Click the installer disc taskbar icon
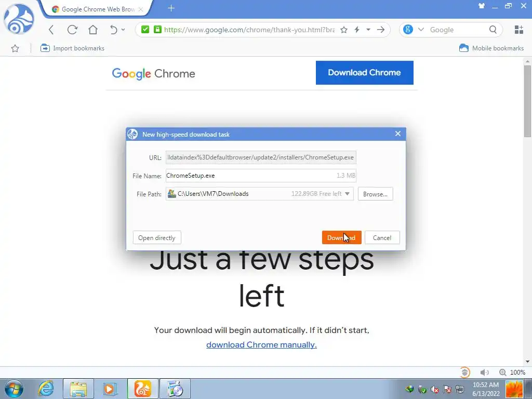 [x=175, y=389]
